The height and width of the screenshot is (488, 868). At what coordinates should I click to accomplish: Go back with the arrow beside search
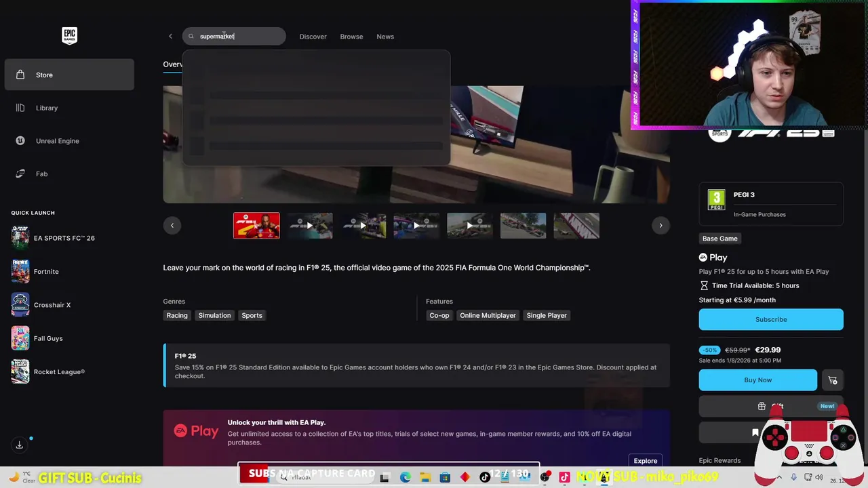170,37
